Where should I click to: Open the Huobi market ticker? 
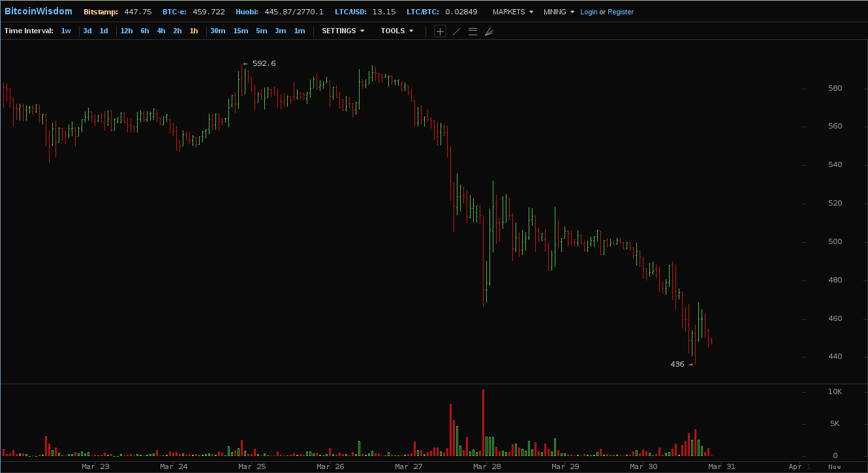tap(279, 12)
